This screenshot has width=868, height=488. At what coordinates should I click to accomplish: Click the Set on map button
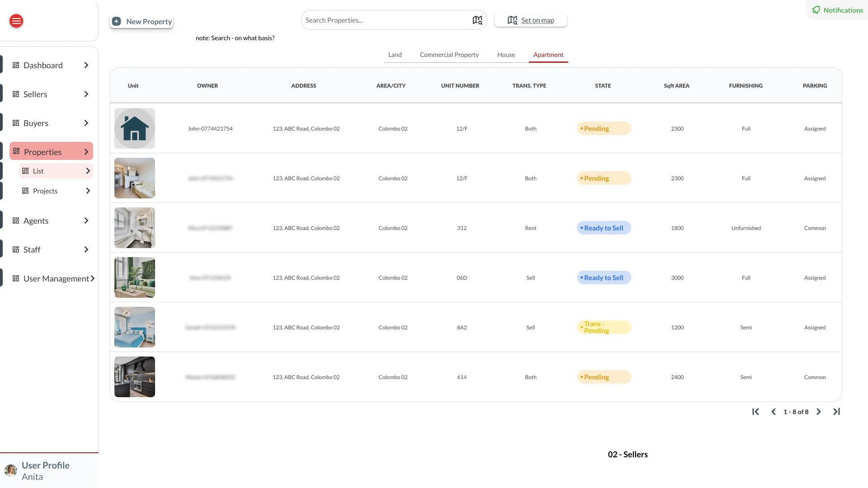[531, 20]
